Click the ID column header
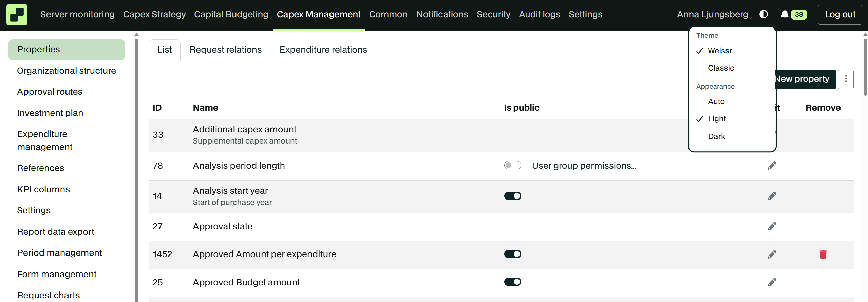Viewport: 868px width, 302px height. coord(157,108)
